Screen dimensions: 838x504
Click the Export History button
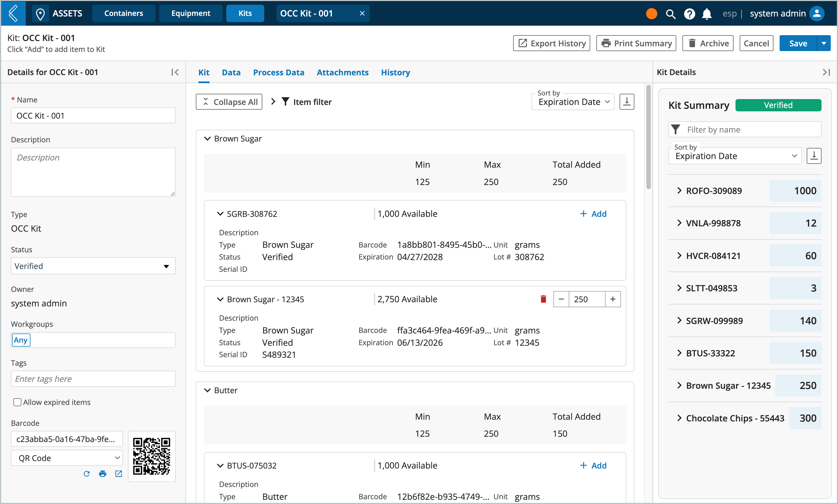click(551, 43)
